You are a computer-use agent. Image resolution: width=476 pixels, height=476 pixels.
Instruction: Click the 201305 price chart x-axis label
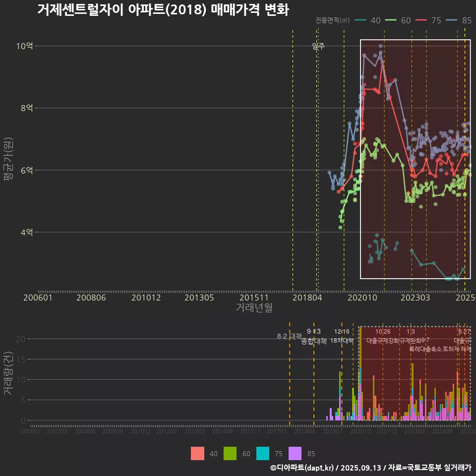[199, 297]
